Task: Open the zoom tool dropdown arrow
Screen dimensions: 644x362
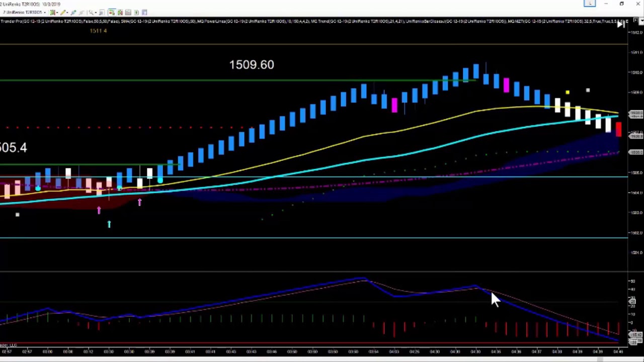Action: [96, 13]
